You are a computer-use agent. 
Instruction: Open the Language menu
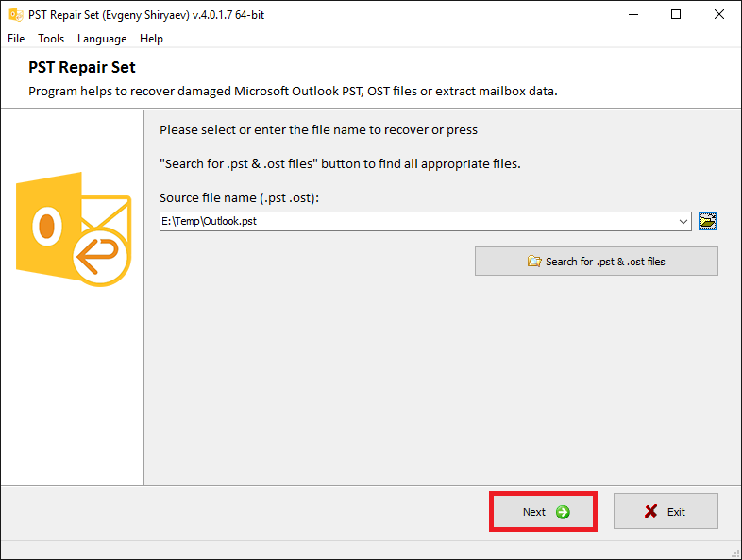(x=102, y=39)
